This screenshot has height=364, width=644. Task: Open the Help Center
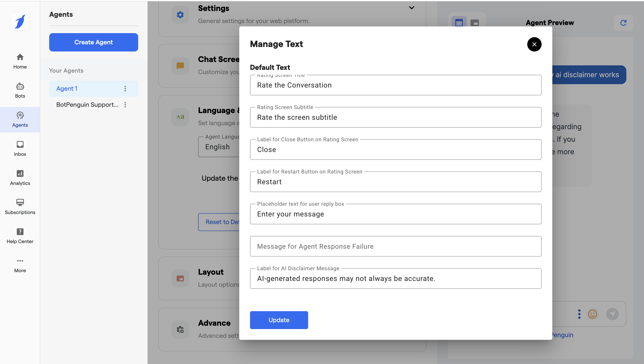click(20, 236)
